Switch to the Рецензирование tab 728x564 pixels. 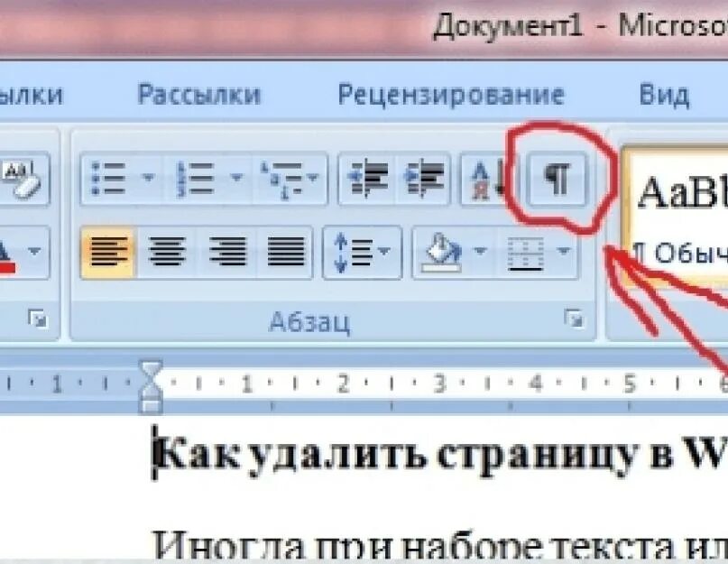(451, 95)
